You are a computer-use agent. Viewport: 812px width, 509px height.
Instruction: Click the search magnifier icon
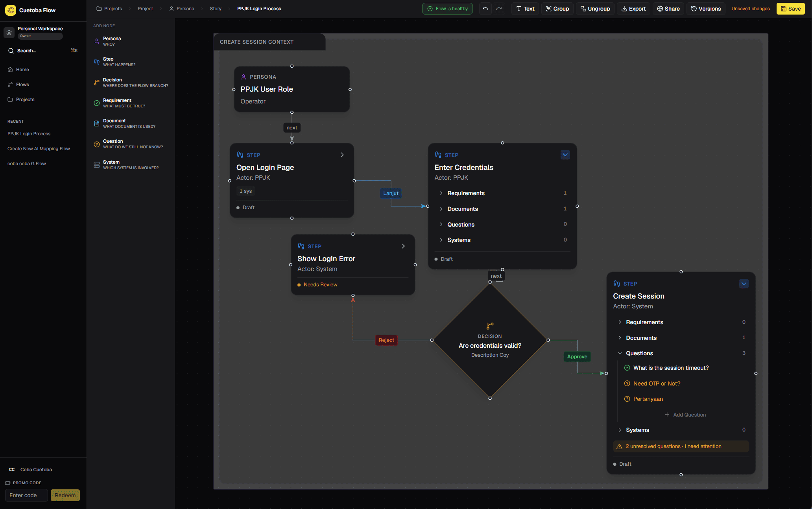[x=11, y=51]
